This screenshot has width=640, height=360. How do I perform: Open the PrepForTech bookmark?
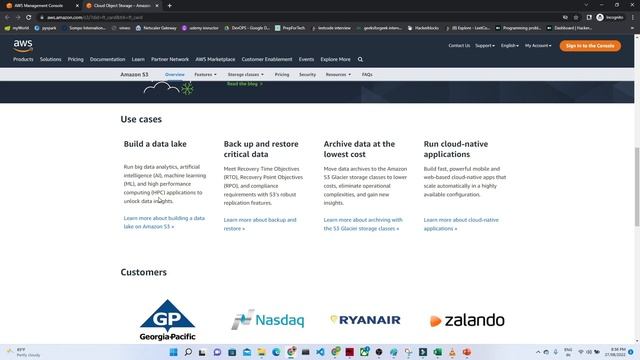pyautogui.click(x=290, y=28)
